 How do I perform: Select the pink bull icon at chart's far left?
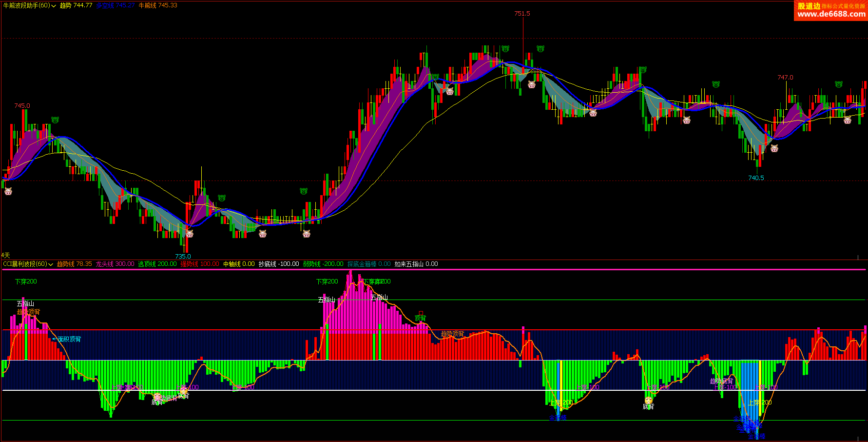8,191
